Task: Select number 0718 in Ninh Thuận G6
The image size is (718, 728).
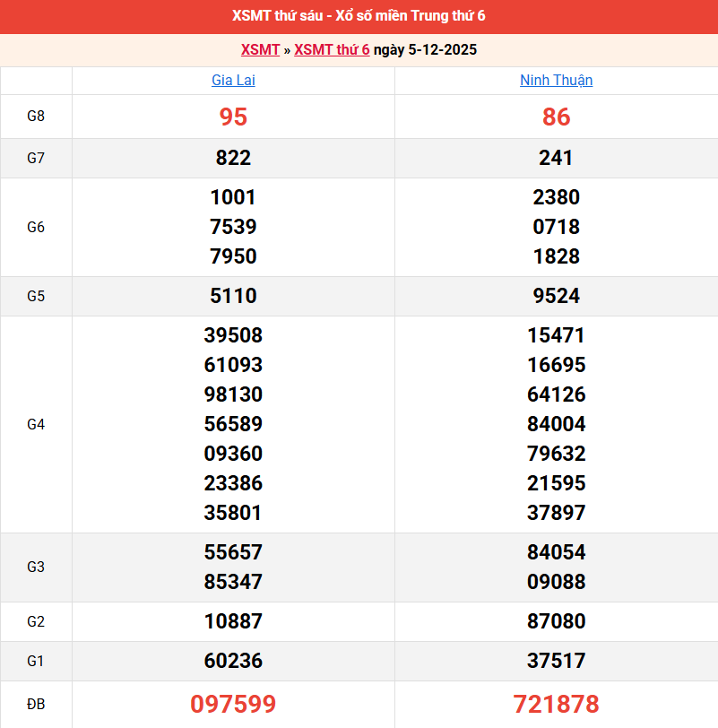Action: [x=556, y=227]
